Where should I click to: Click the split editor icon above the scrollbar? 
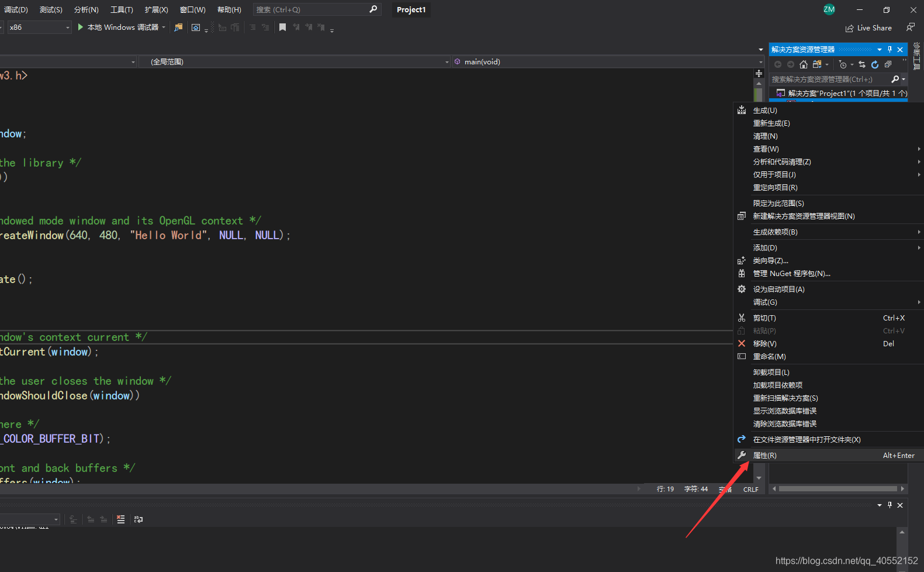(759, 73)
